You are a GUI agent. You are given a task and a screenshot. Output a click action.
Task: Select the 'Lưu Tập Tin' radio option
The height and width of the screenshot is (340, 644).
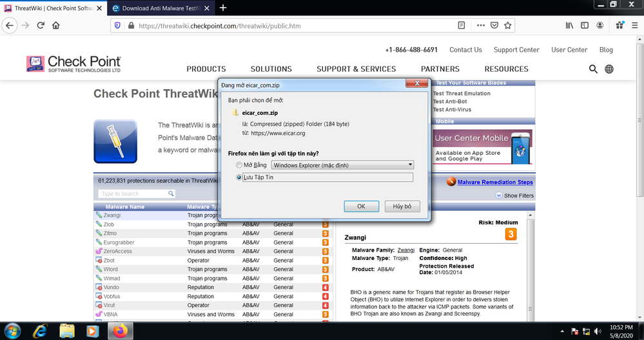[x=239, y=177]
